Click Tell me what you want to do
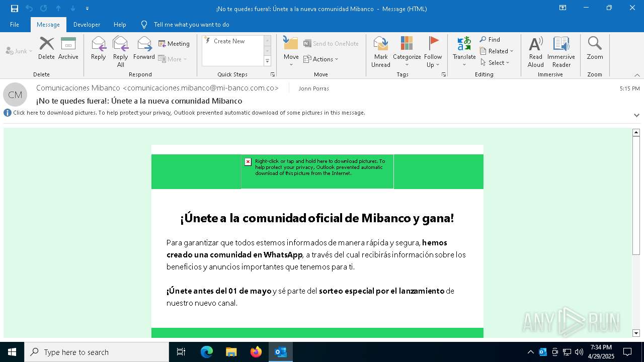Screen dimensions: 644x362 coord(185,25)
